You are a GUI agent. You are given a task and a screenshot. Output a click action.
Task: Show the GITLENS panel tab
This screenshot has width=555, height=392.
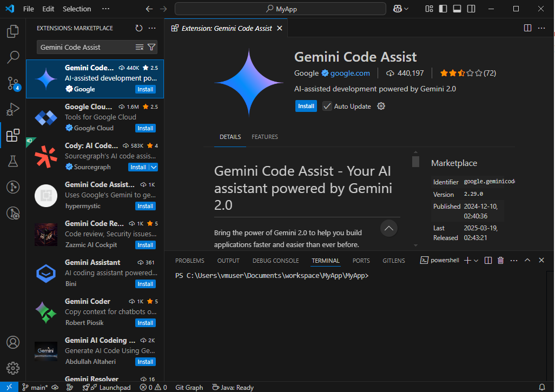[x=394, y=261]
